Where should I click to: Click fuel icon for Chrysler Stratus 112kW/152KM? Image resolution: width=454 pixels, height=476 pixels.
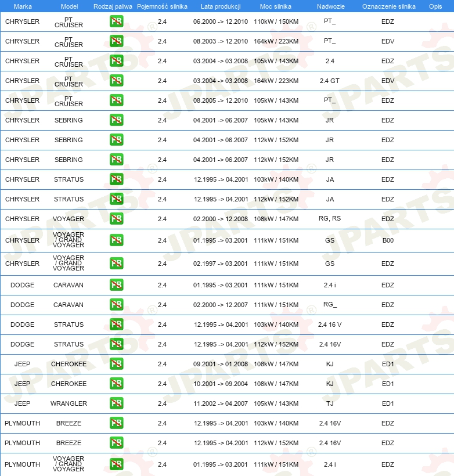pyautogui.click(x=117, y=199)
